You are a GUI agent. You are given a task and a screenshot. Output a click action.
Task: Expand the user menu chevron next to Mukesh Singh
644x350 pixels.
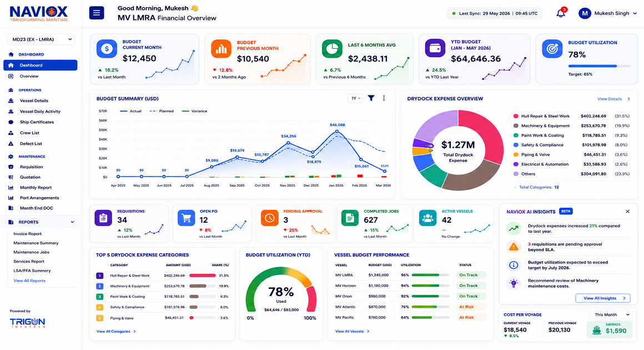point(635,13)
